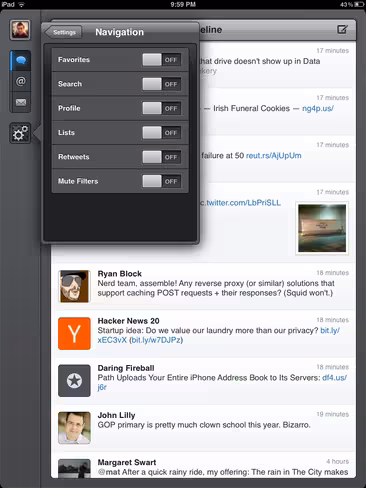Tap Ryan Block's avatar

click(x=74, y=286)
